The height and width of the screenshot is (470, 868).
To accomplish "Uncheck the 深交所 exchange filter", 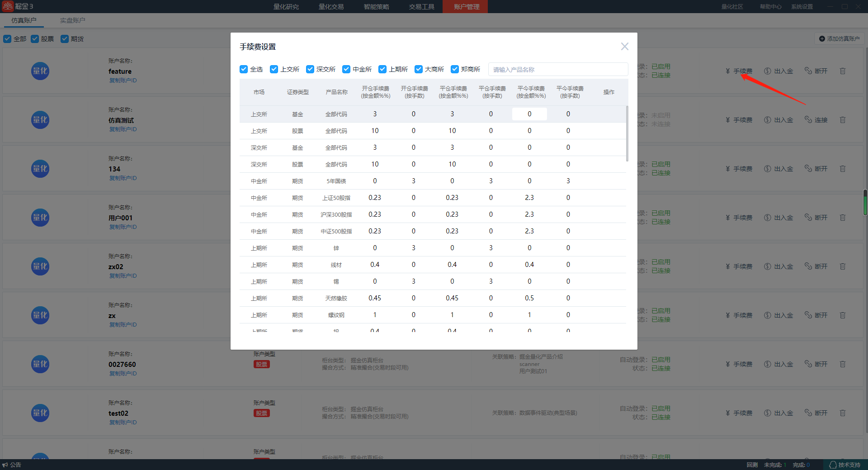I will coord(310,69).
